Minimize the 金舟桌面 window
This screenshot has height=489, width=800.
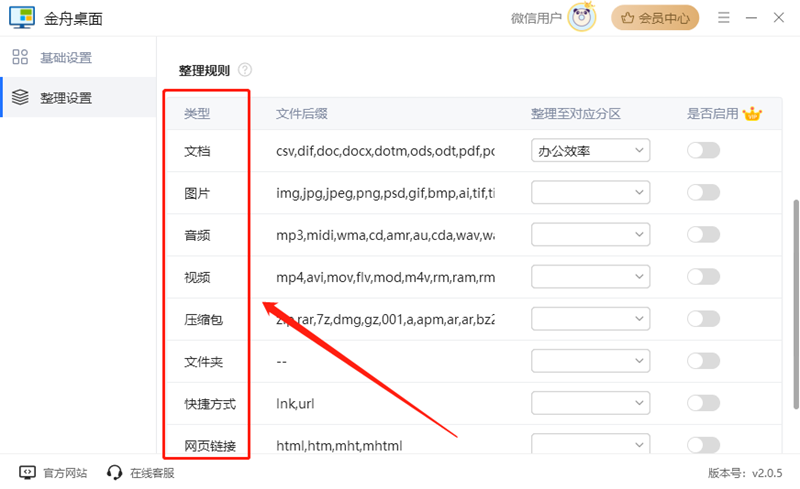click(x=751, y=18)
